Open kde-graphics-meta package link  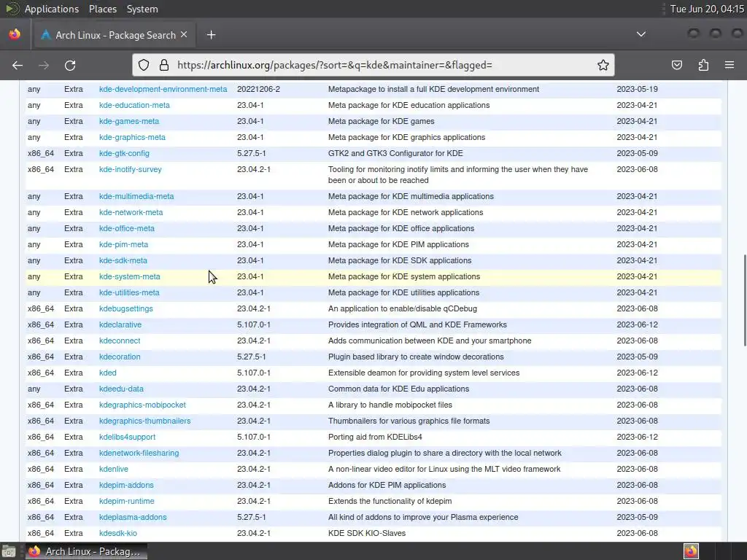coord(132,137)
